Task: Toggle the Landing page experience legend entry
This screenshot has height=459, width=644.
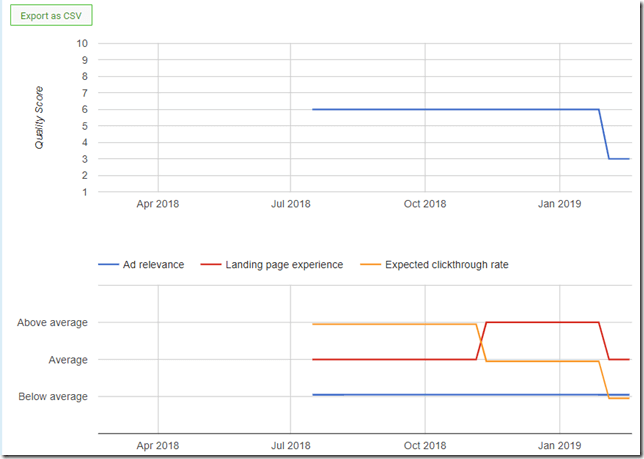Action: pos(285,265)
